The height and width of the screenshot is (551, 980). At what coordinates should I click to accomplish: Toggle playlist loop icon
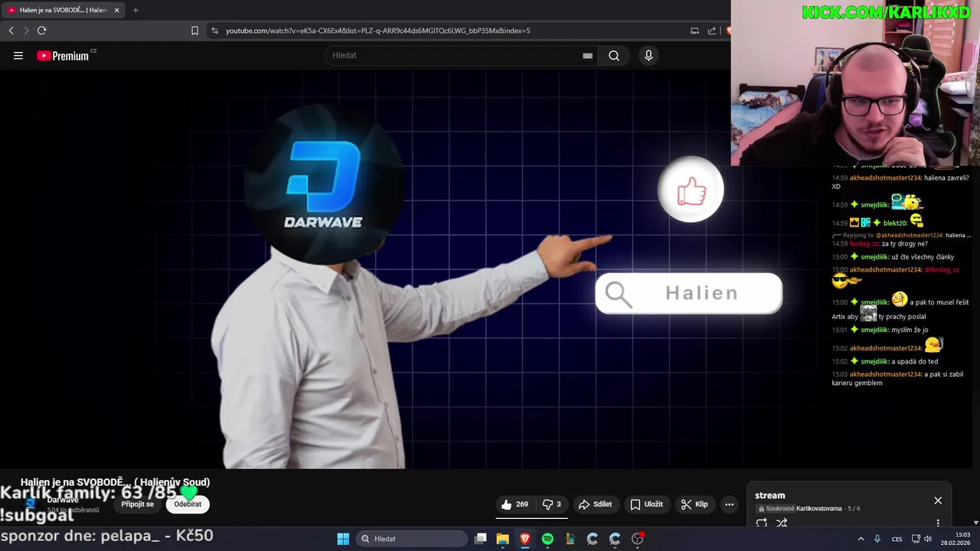click(x=762, y=523)
